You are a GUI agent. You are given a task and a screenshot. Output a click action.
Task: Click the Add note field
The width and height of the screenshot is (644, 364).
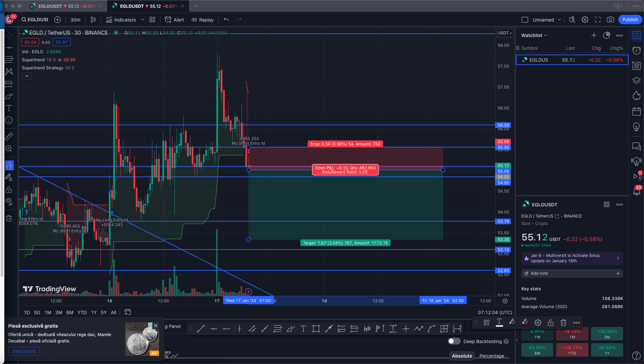tap(572, 273)
